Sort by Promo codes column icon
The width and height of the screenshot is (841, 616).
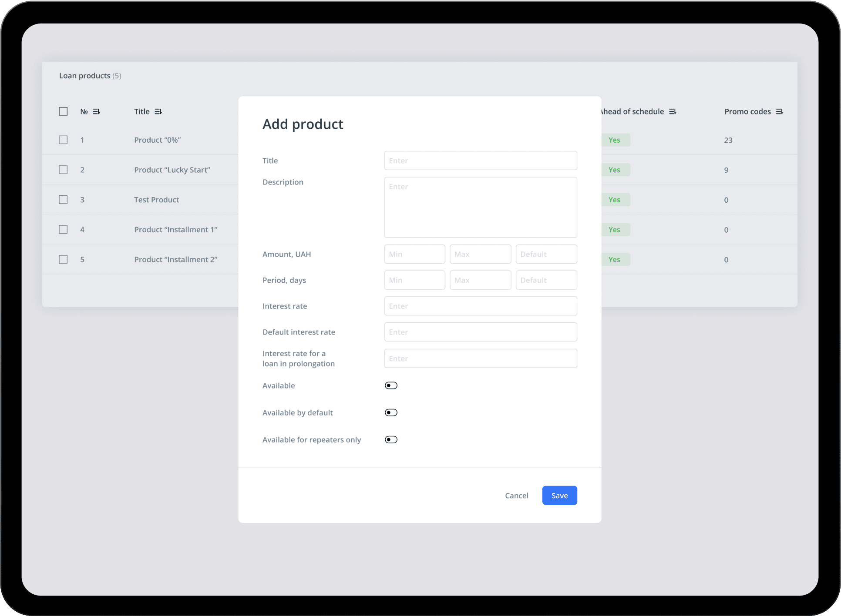tap(780, 112)
